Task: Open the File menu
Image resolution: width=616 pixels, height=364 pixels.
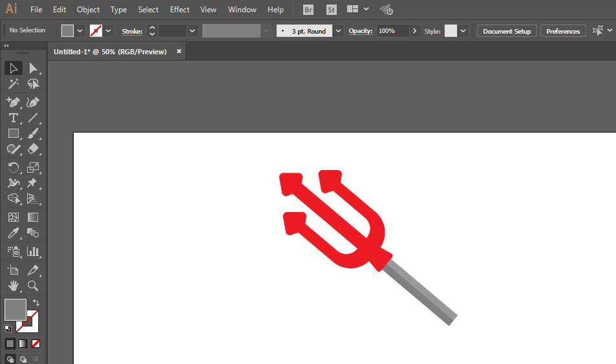Action: click(x=36, y=10)
